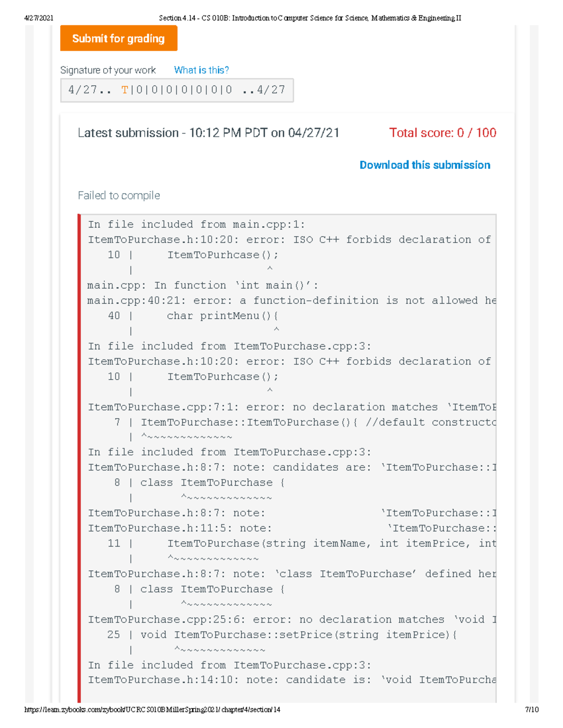The width and height of the screenshot is (563, 728).
Task: Select the orange T in the signature
Action: pyautogui.click(x=124, y=90)
